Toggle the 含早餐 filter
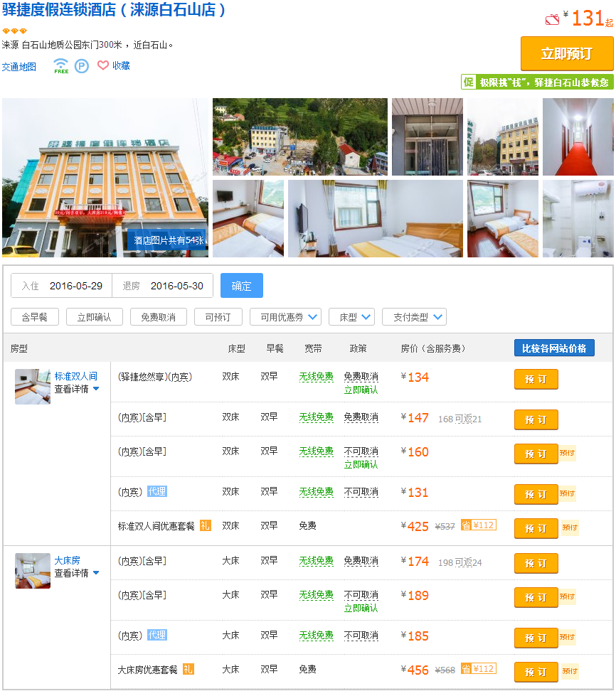 click(35, 317)
